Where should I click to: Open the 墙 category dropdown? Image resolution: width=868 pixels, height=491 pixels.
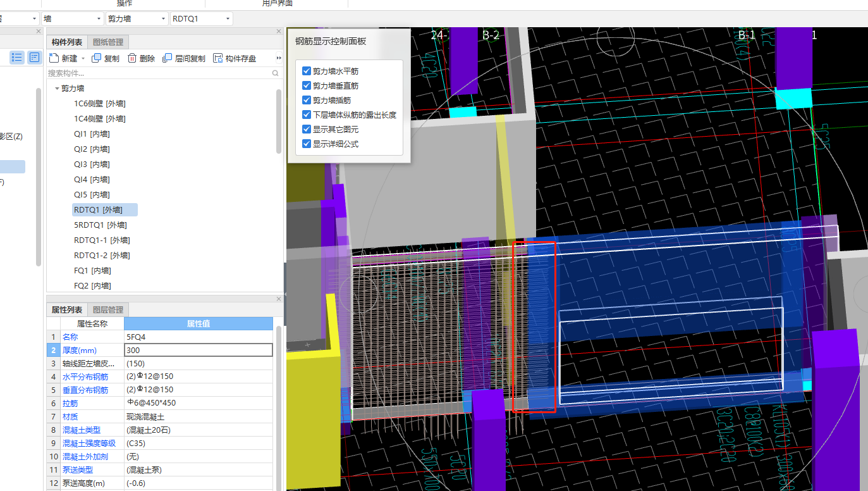[x=72, y=19]
